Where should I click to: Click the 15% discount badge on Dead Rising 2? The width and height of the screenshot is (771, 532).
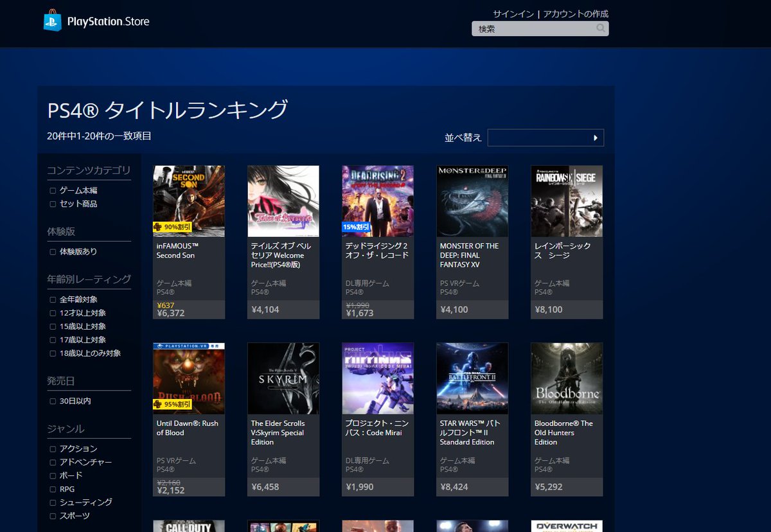[356, 227]
